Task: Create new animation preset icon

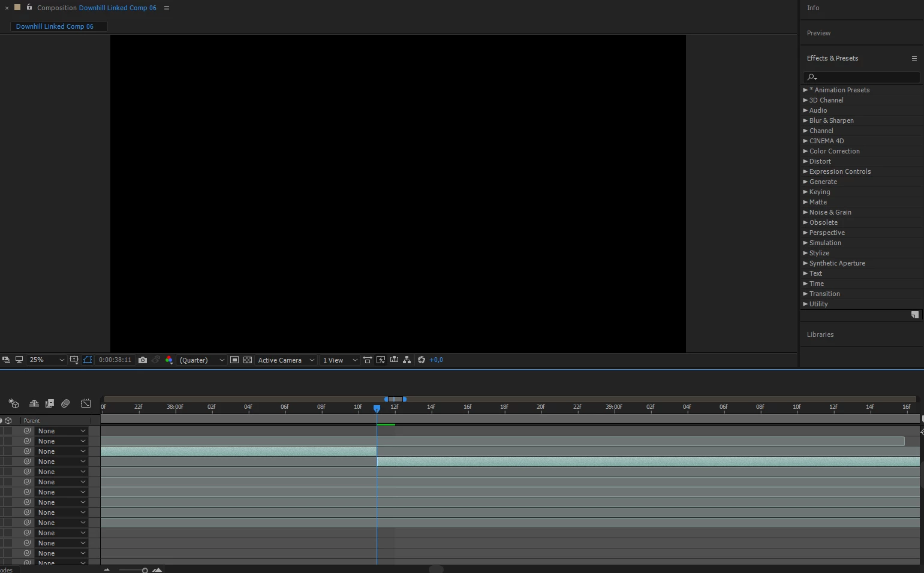Action: click(x=915, y=315)
